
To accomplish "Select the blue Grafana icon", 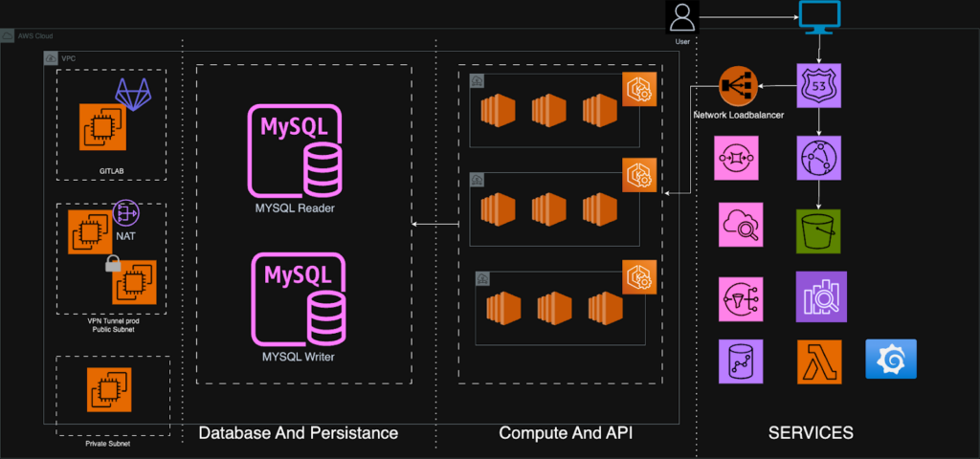I will tap(891, 359).
